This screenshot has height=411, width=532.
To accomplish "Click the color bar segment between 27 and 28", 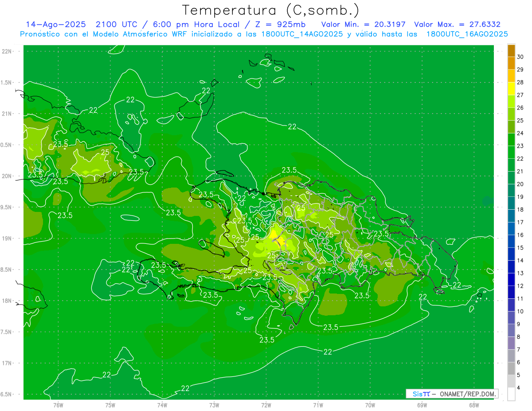I will click(x=511, y=89).
